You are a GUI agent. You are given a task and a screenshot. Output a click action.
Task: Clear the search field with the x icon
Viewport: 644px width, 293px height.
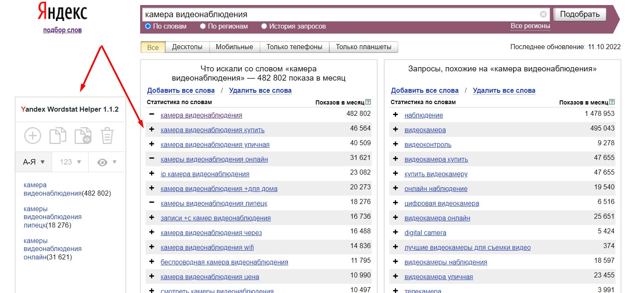click(543, 14)
